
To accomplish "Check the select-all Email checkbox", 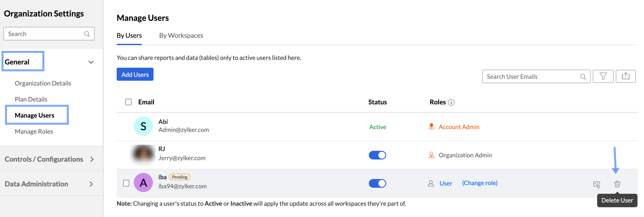I will click(x=128, y=102).
